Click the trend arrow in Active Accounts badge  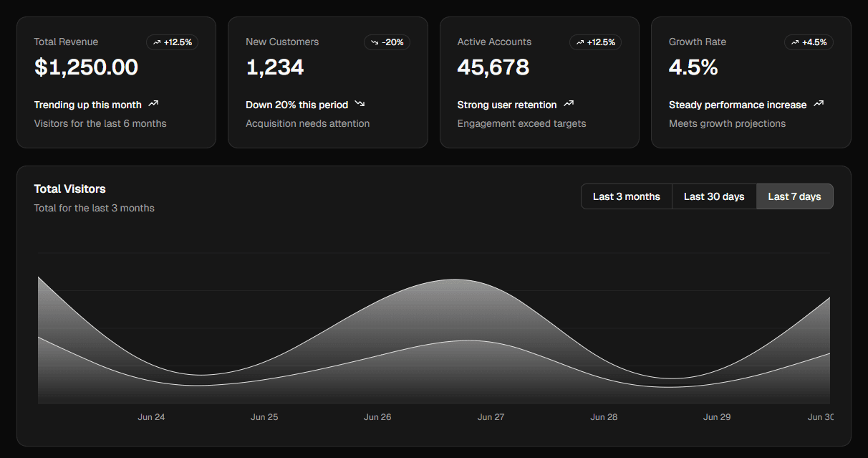(x=580, y=42)
